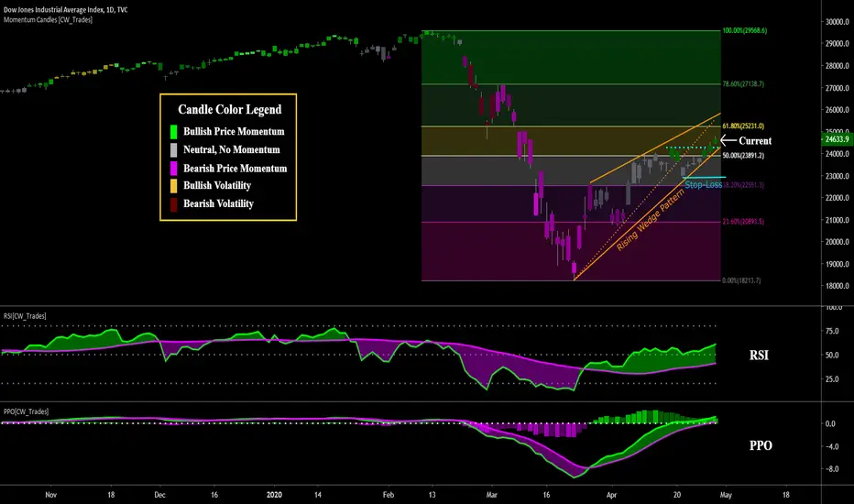The height and width of the screenshot is (504, 854).
Task: Click the May date on time axis
Action: (726, 495)
